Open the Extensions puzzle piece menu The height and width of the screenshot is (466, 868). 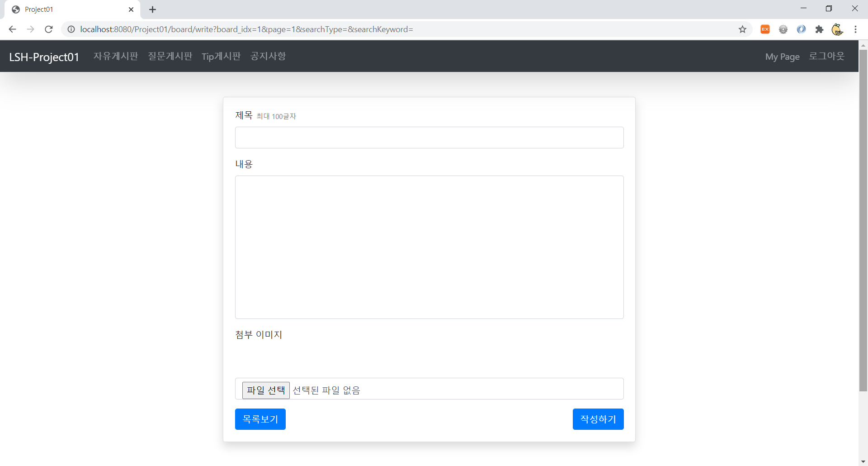(819, 29)
